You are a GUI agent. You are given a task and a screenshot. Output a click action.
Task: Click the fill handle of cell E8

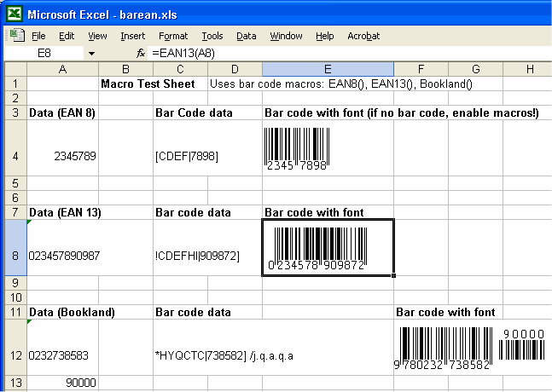tap(393, 275)
